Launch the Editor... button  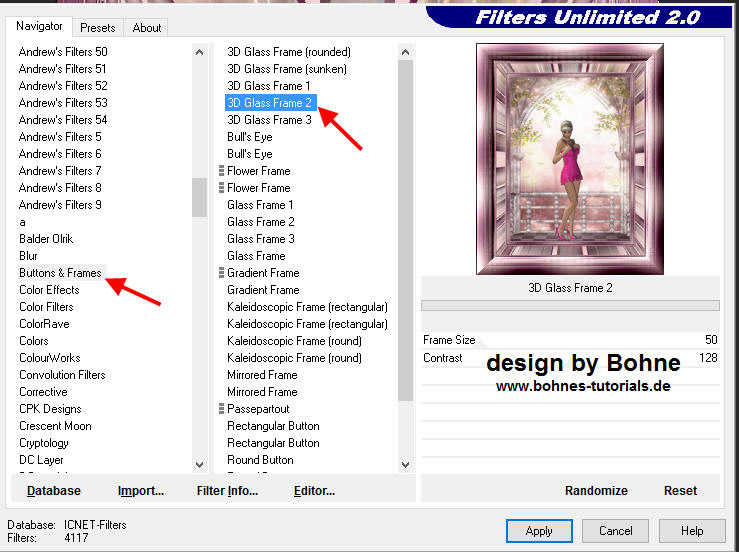[x=314, y=491]
